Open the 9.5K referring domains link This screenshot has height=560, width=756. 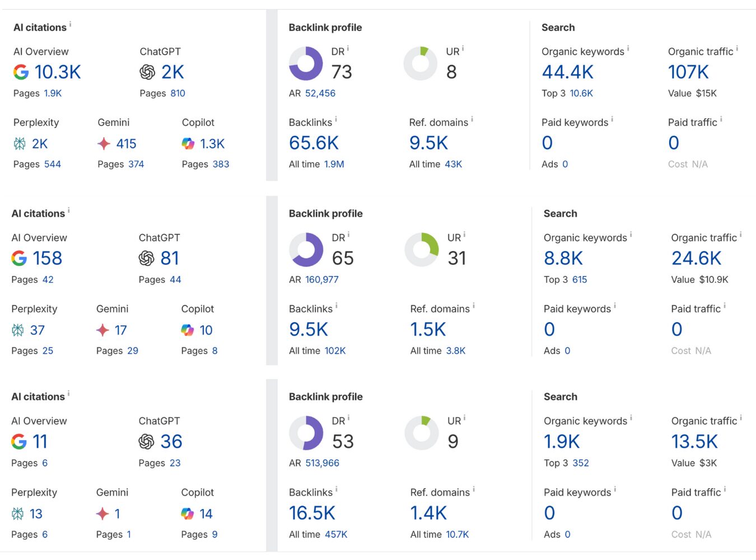click(x=428, y=143)
